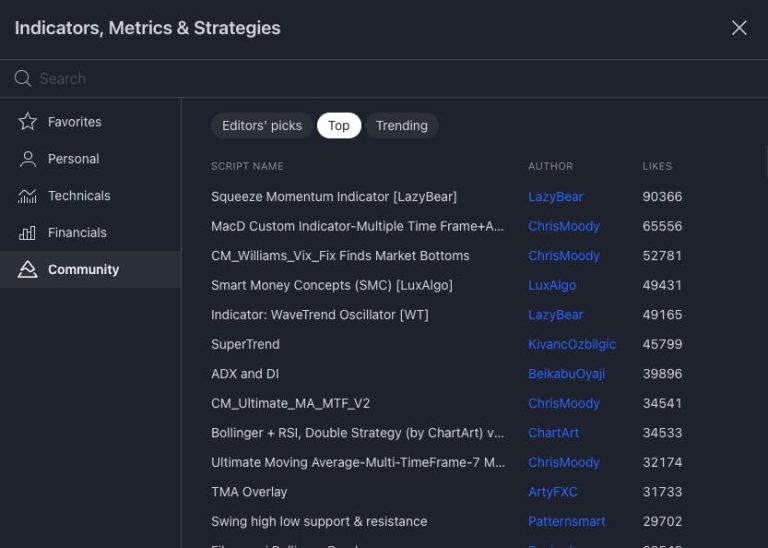Focus the Search input field
The width and height of the screenshot is (768, 548).
coord(392,78)
